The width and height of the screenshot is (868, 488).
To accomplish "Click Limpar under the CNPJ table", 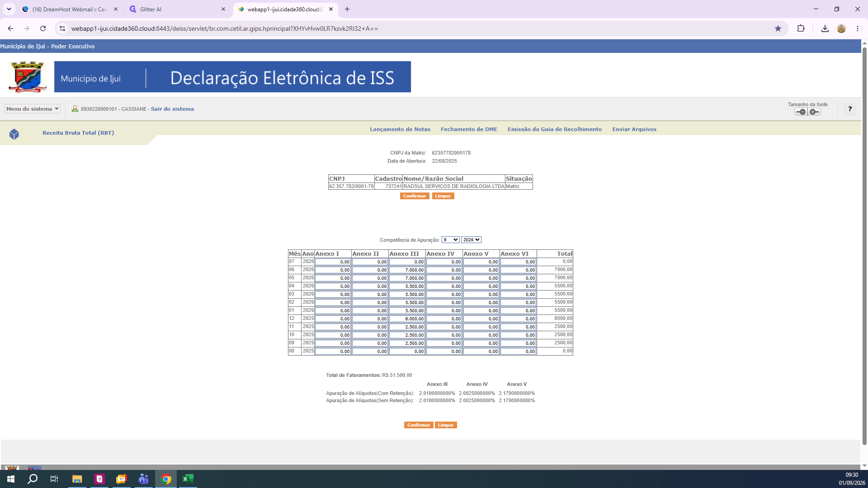I will 443,196.
